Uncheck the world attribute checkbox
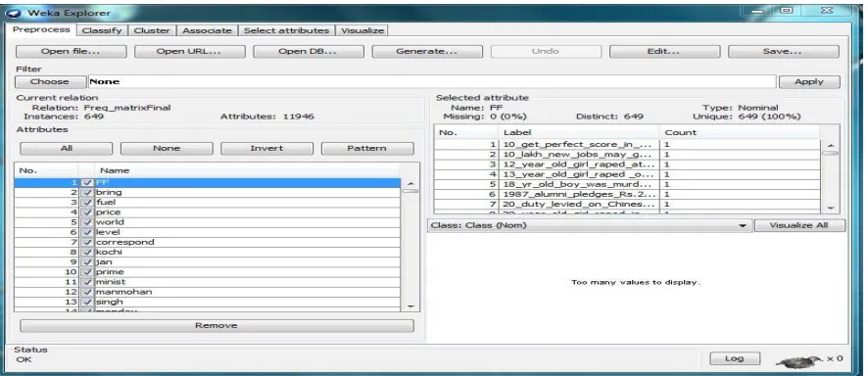The height and width of the screenshot is (376, 868). pyautogui.click(x=87, y=222)
